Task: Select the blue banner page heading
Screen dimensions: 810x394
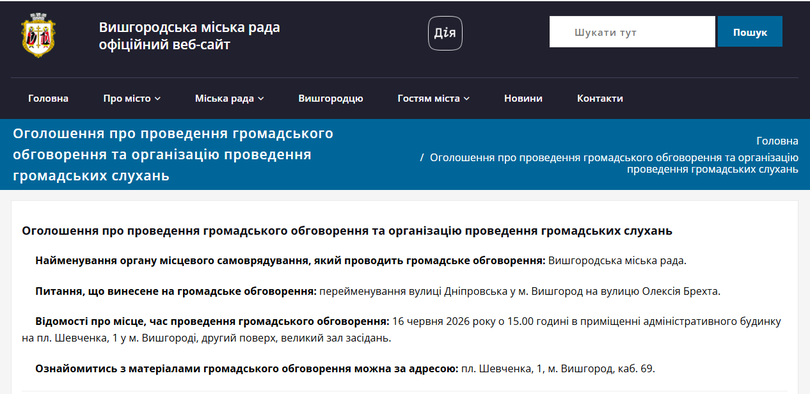Action: [173, 155]
